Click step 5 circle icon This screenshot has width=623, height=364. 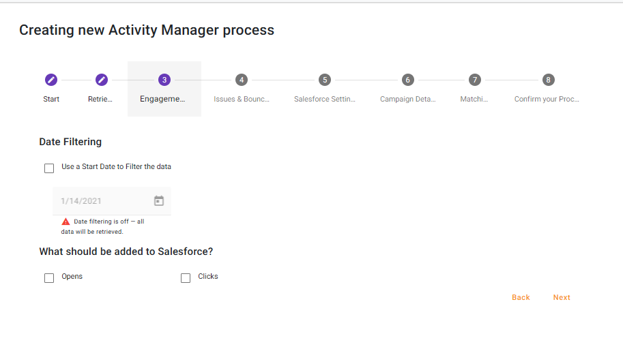tap(325, 80)
